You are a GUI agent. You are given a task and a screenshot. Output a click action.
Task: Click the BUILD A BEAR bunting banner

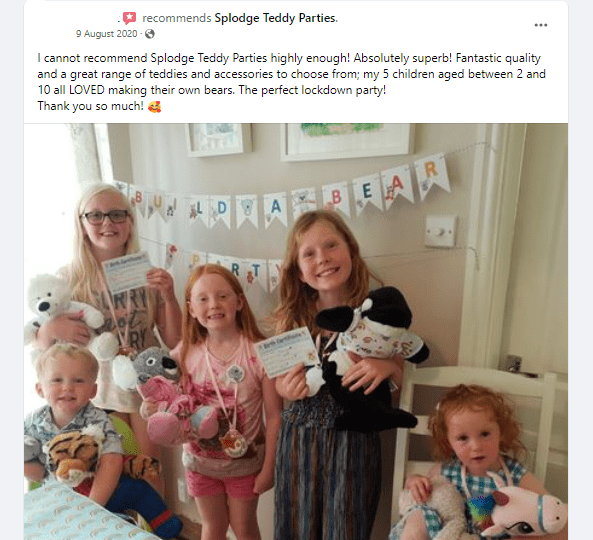coord(284,197)
